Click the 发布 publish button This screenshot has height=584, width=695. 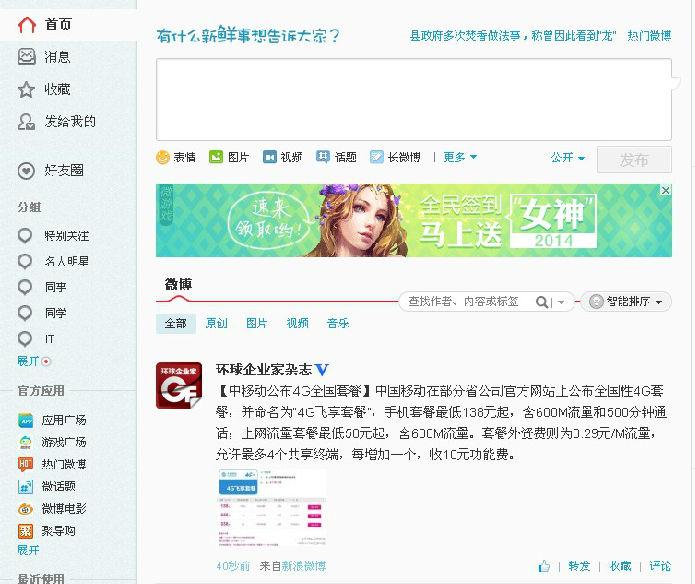634,160
